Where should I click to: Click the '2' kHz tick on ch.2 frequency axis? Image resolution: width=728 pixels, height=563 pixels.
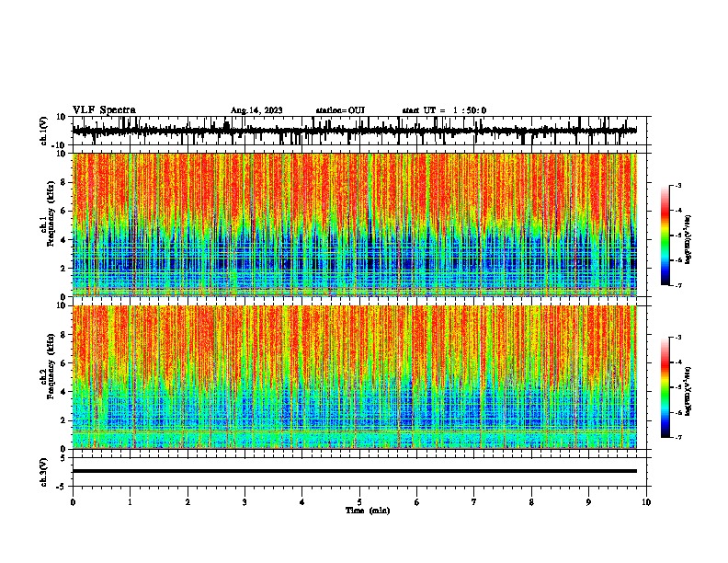(x=64, y=420)
